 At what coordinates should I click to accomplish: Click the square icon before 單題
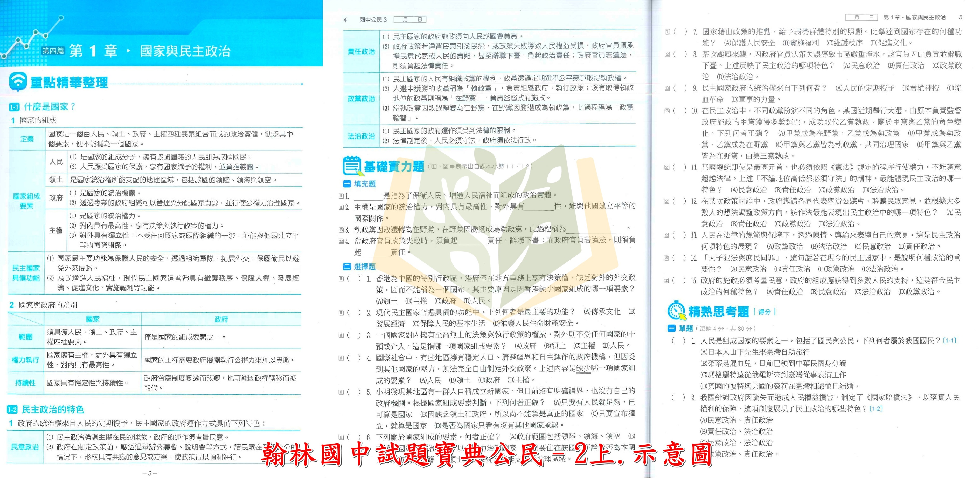(671, 328)
